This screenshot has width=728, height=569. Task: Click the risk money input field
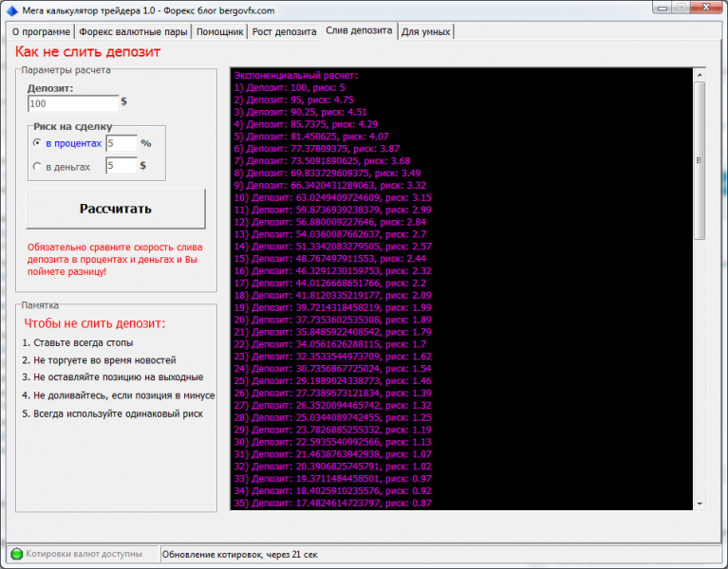(121, 166)
